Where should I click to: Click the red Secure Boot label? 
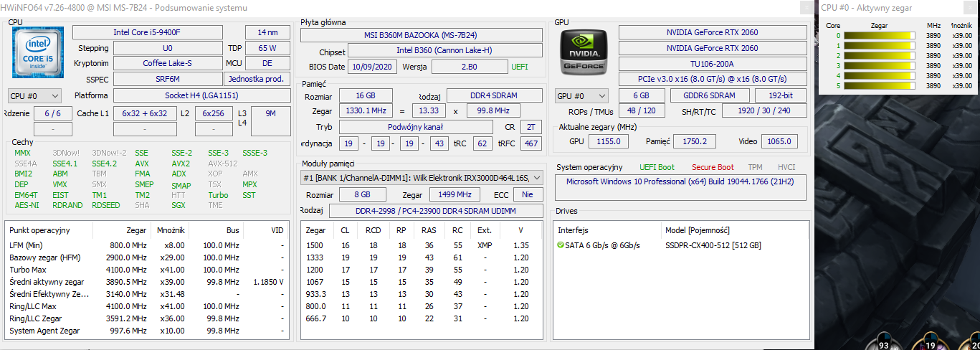713,167
